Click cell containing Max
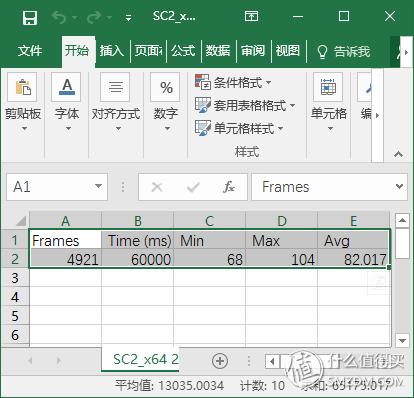Screen dimensions: 414x398 [x=281, y=240]
